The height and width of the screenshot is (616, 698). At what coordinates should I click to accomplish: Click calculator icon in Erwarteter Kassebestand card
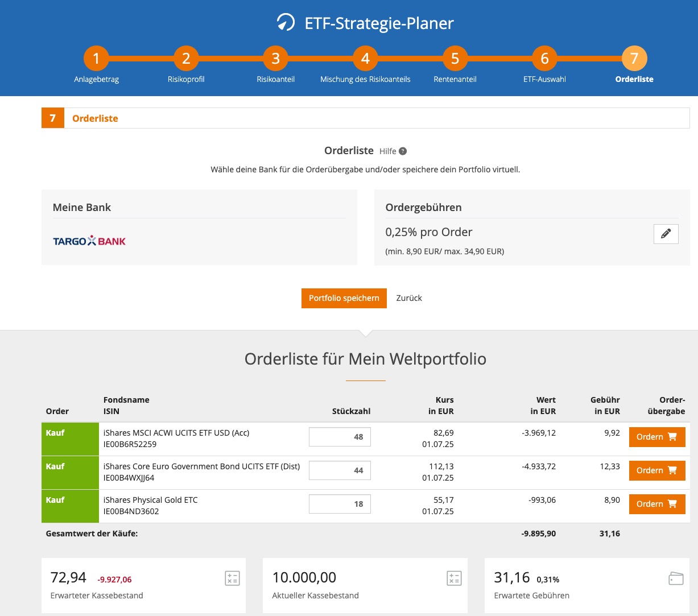[232, 578]
